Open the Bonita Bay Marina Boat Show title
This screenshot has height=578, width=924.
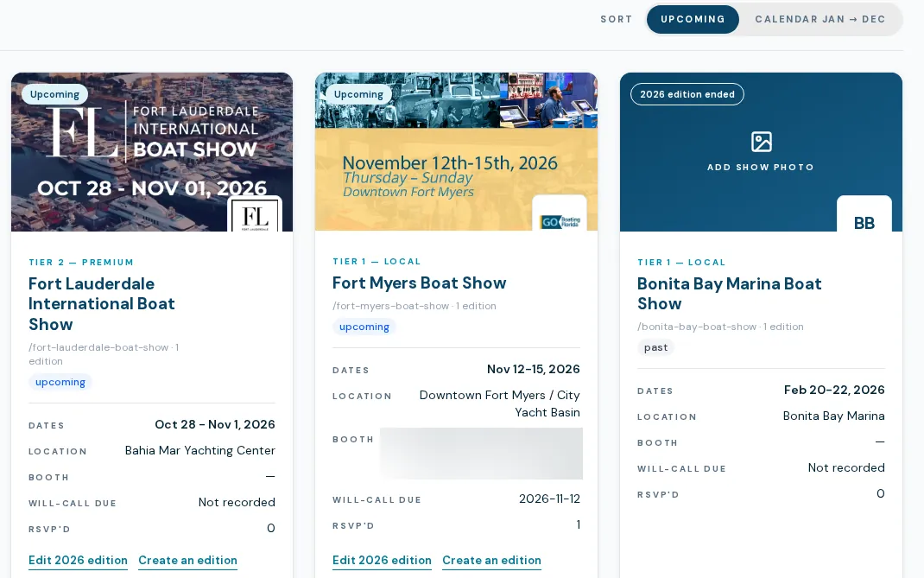tap(729, 294)
